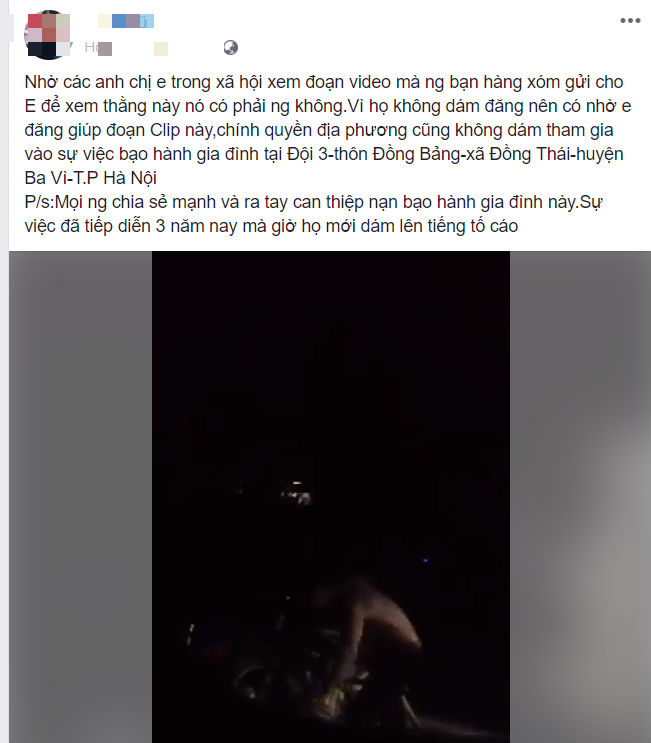The width and height of the screenshot is (651, 743).
Task: Click the blurred left side of video
Action: [x=80, y=497]
